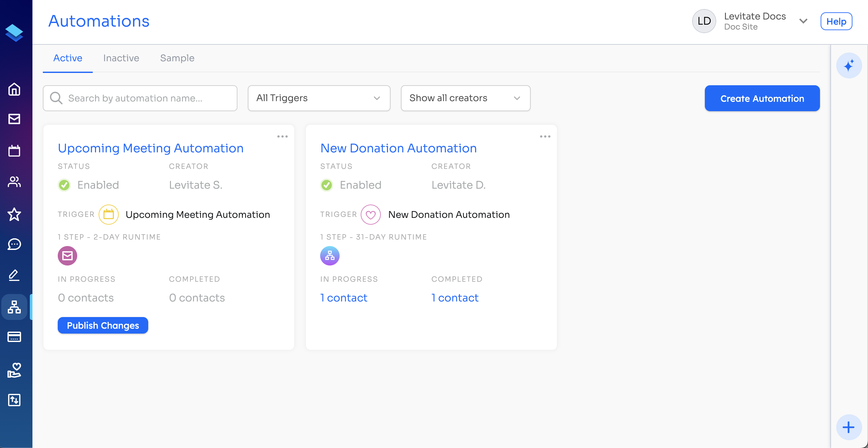Click the blue plus floating button
The width and height of the screenshot is (868, 448).
[849, 427]
